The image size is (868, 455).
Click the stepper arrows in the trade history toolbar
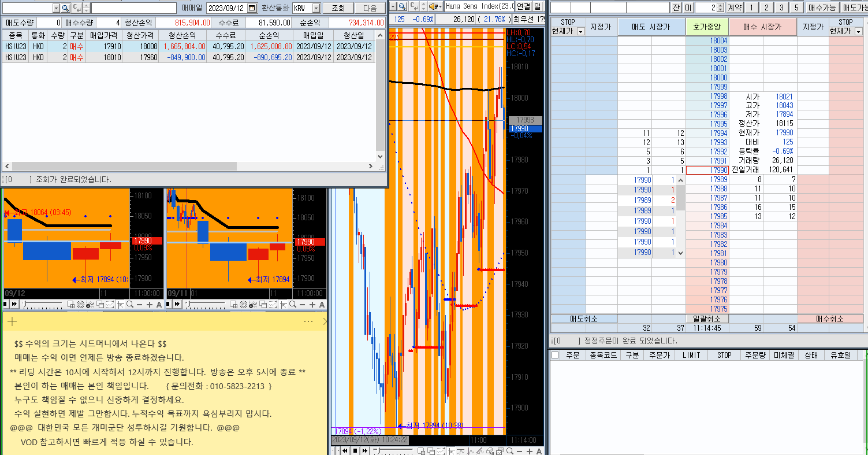87,8
